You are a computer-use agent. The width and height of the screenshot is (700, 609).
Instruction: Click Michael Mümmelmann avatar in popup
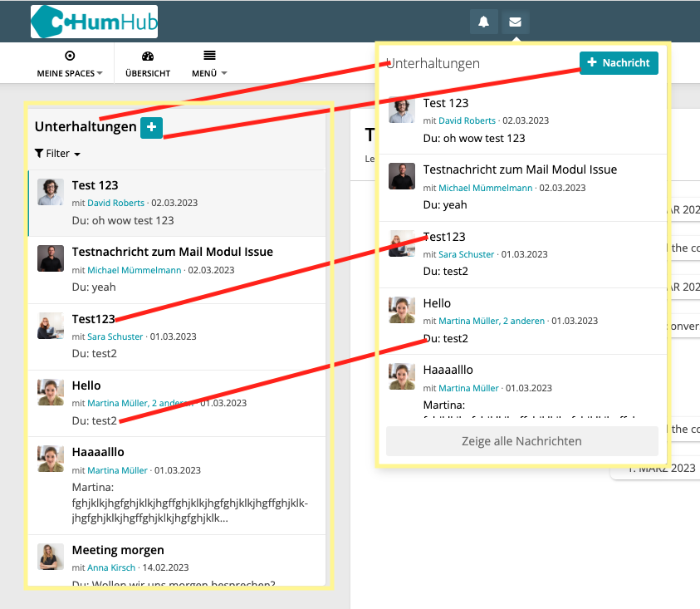(402, 176)
